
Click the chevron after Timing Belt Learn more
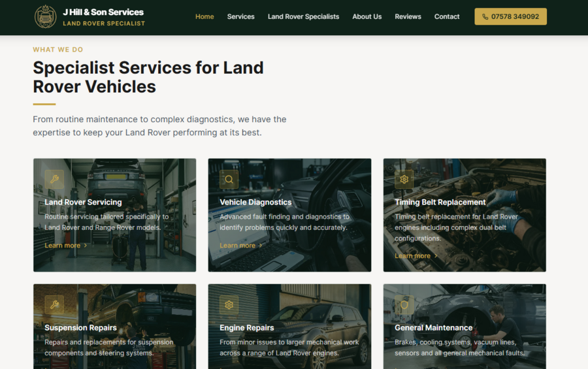click(x=436, y=256)
